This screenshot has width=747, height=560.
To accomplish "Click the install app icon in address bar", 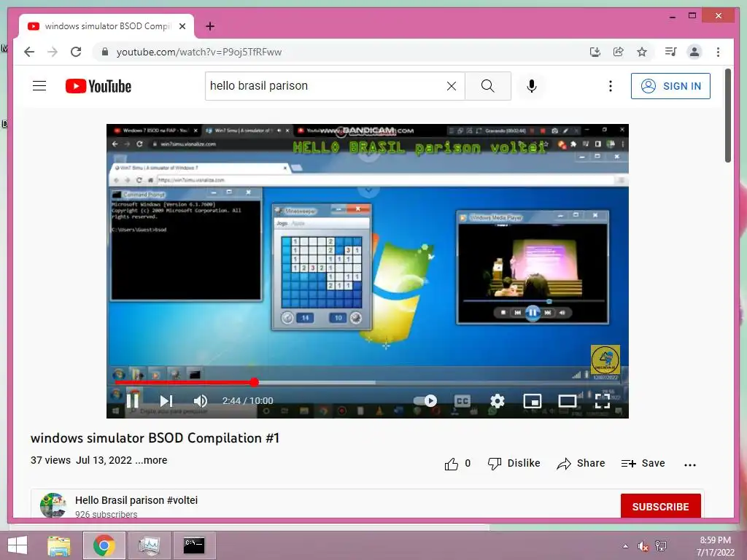I will click(595, 52).
